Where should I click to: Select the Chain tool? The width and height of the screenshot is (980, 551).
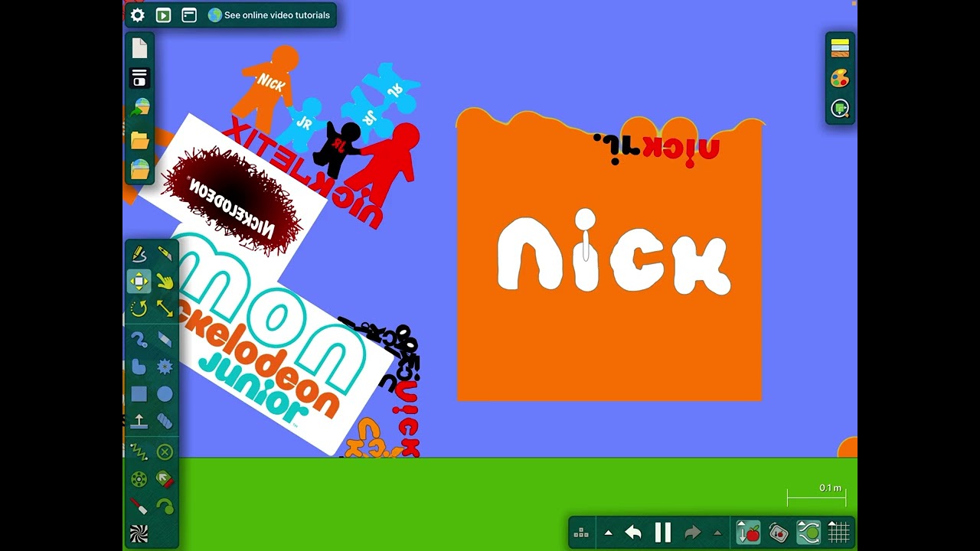[x=165, y=421]
